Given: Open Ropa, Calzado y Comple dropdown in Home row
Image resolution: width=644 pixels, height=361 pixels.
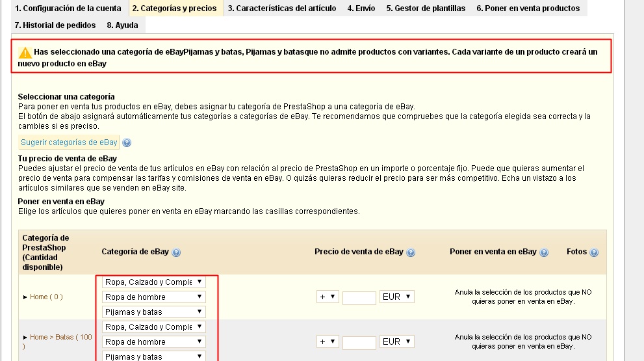Looking at the screenshot, I should point(153,282).
